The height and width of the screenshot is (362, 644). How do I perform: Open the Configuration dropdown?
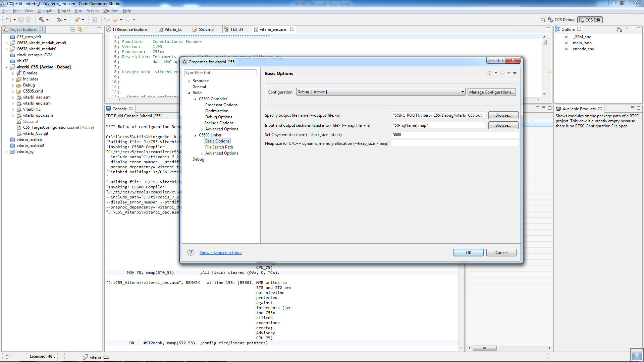pos(463,92)
